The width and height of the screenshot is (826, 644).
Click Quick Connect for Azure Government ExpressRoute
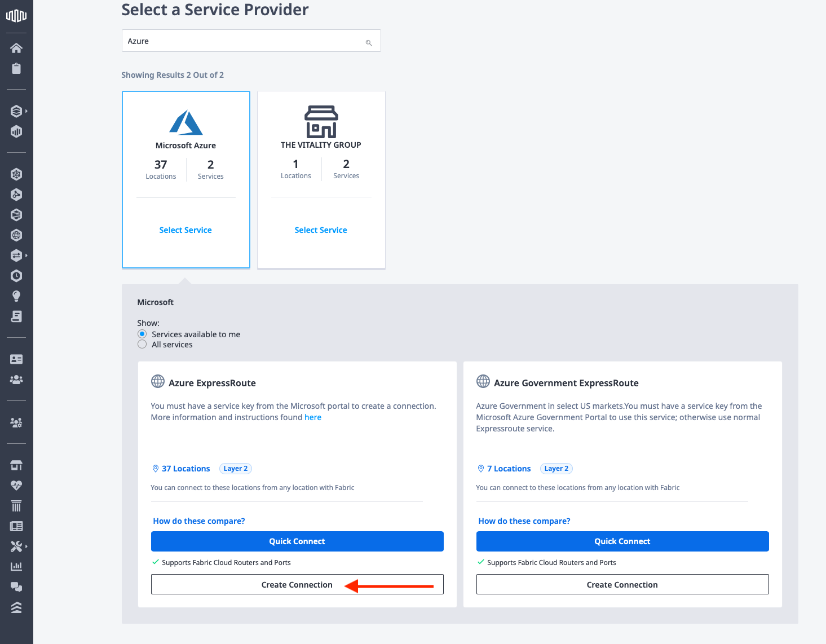(x=622, y=541)
